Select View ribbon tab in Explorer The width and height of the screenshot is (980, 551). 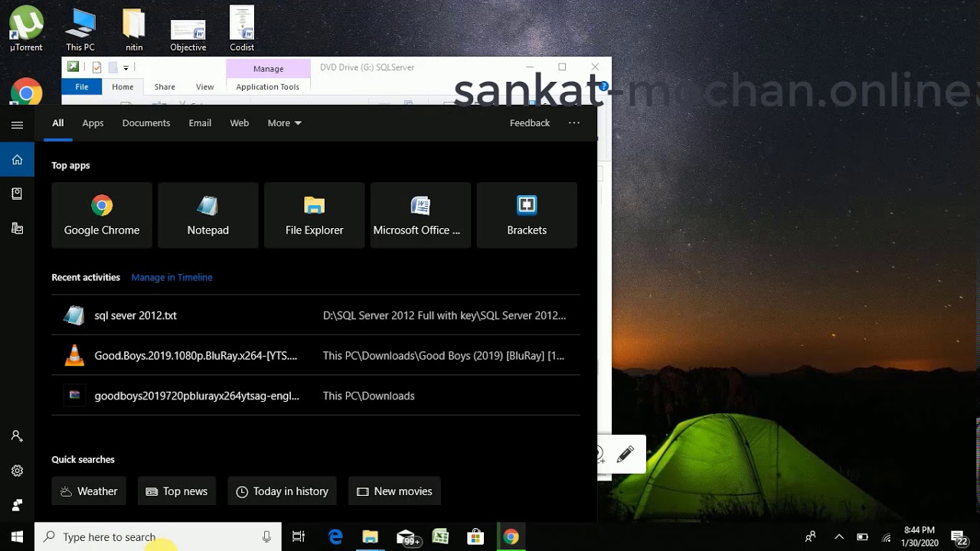pyautogui.click(x=204, y=87)
